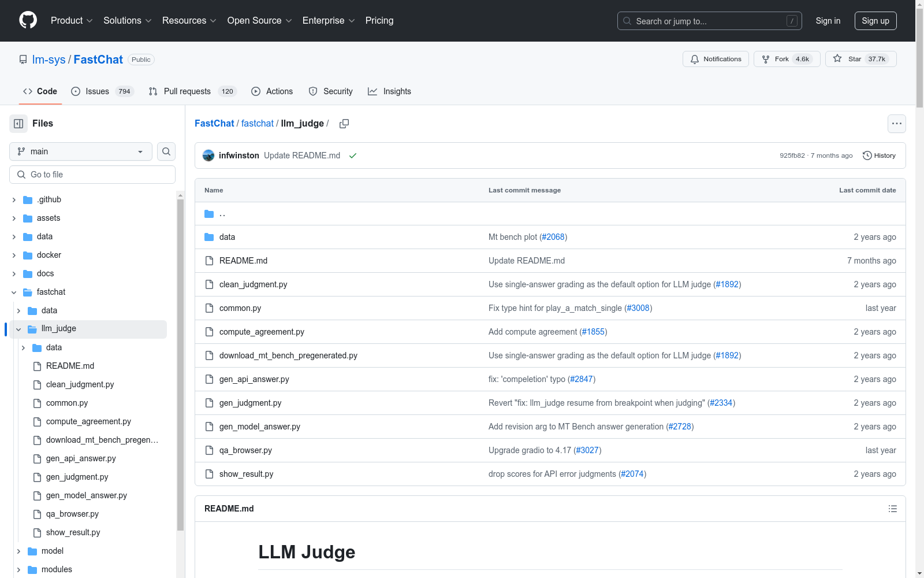Expand the .github folder in tree
The height and width of the screenshot is (578, 924).
click(14, 199)
